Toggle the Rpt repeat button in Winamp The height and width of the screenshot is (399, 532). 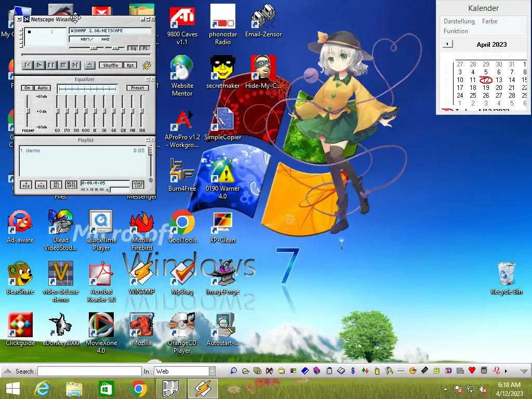130,65
